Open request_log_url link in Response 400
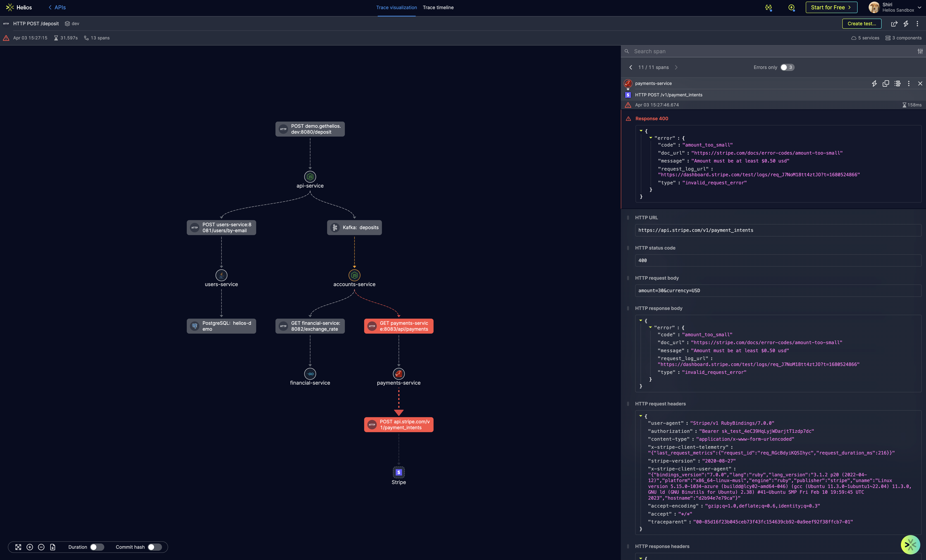This screenshot has height=560, width=926. pos(759,175)
